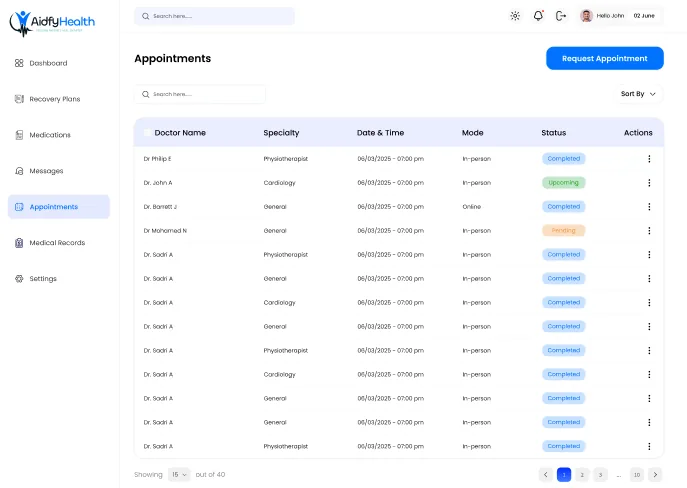Click the pagination ellipsis

619,475
